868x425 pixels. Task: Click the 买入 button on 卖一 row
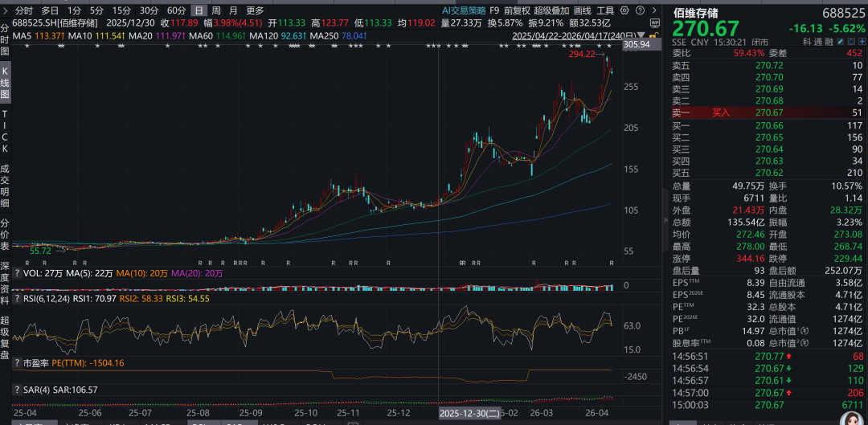pos(721,113)
